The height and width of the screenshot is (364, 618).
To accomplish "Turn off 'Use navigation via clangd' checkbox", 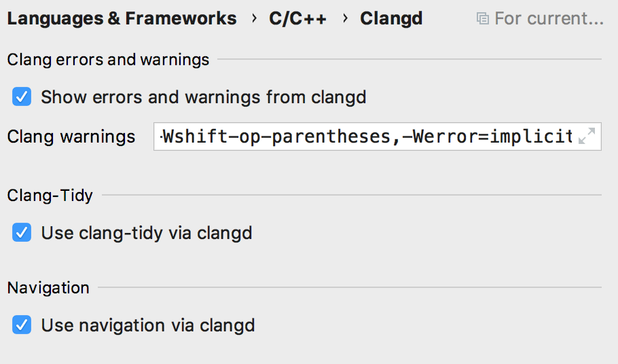I will pyautogui.click(x=22, y=325).
